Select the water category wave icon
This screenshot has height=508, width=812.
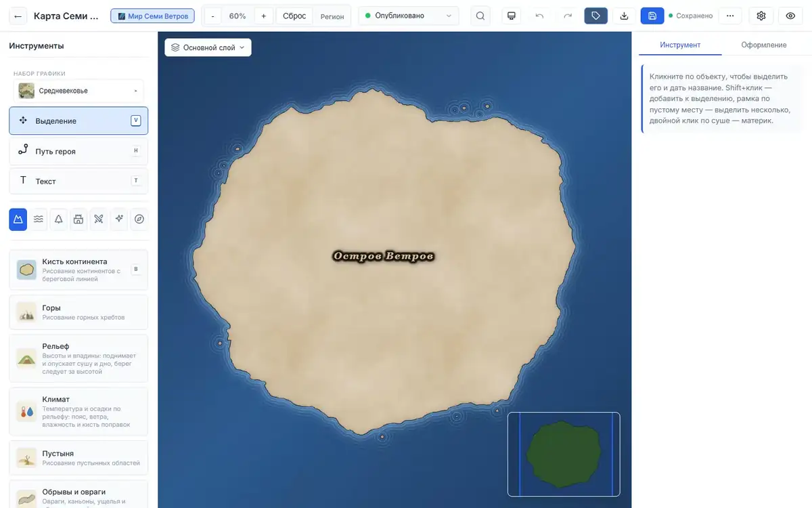(39, 219)
